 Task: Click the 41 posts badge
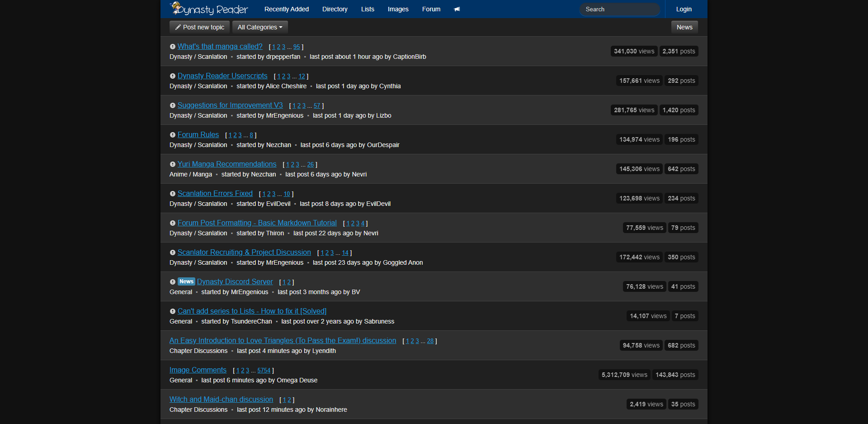(x=683, y=286)
